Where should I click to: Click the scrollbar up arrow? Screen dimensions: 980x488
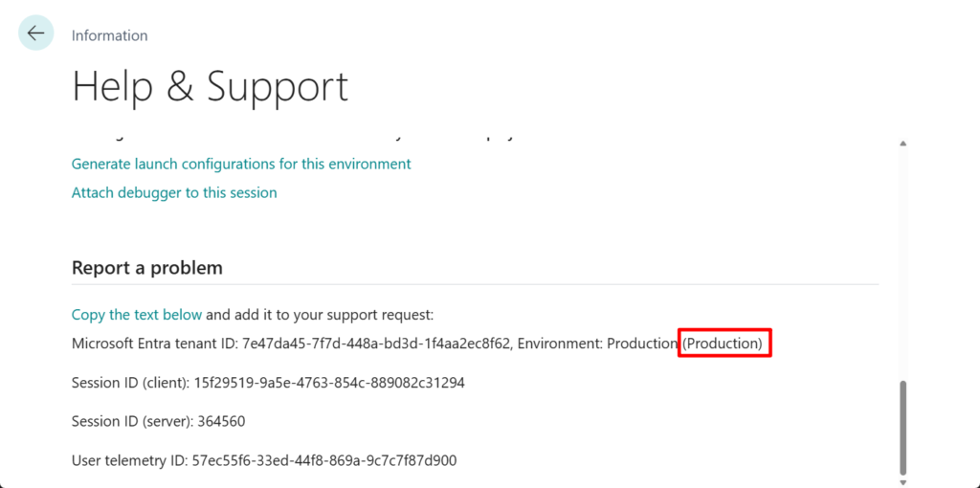pyautogui.click(x=902, y=144)
